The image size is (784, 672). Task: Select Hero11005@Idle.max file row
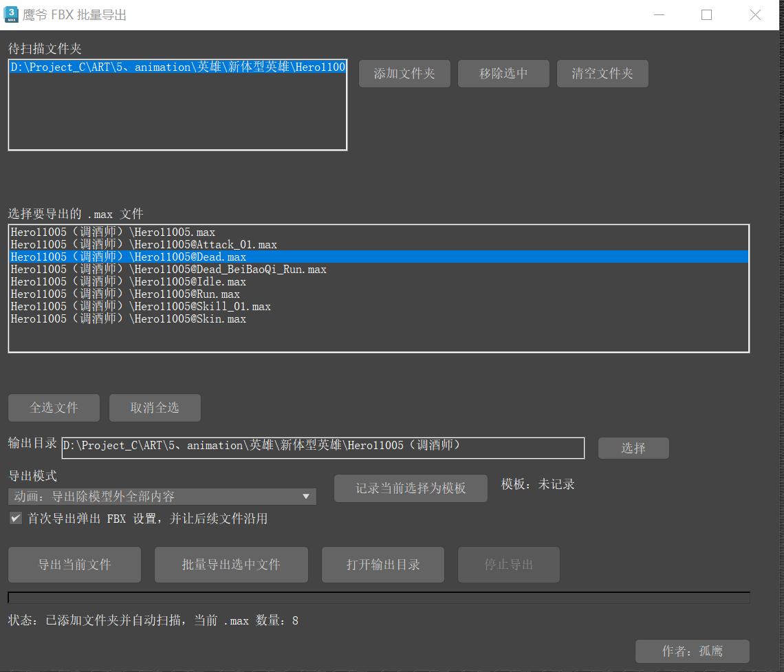pos(378,282)
